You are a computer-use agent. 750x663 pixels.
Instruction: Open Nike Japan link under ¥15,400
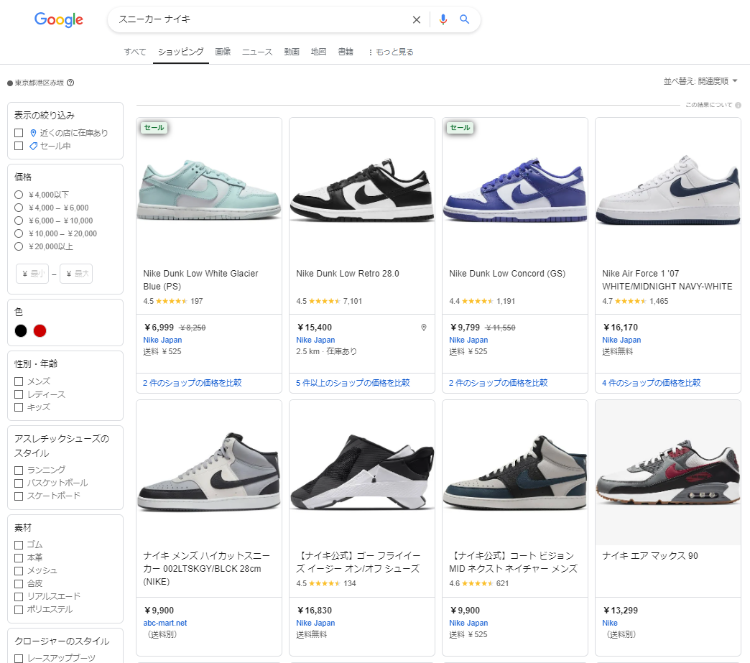click(x=315, y=340)
